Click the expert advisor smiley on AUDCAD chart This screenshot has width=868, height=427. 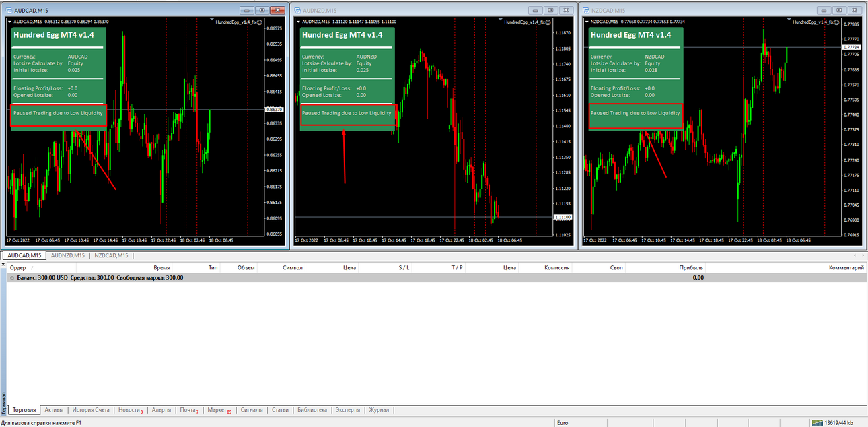click(259, 22)
